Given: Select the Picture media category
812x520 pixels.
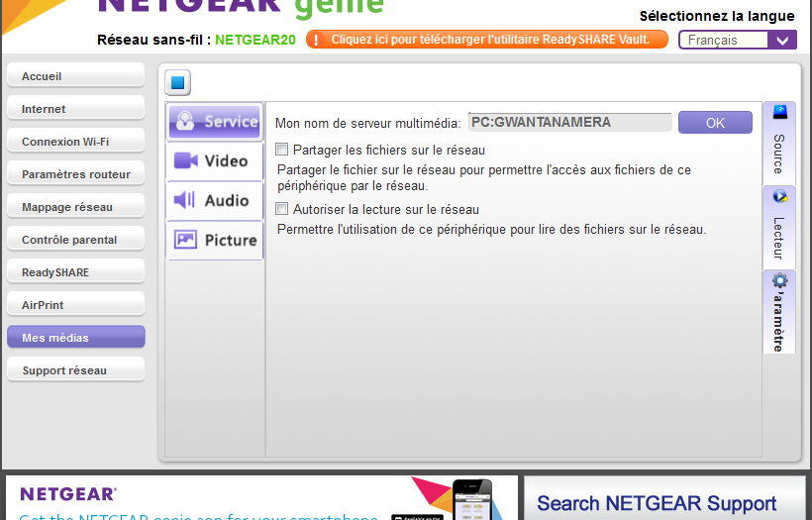Looking at the screenshot, I should point(215,240).
